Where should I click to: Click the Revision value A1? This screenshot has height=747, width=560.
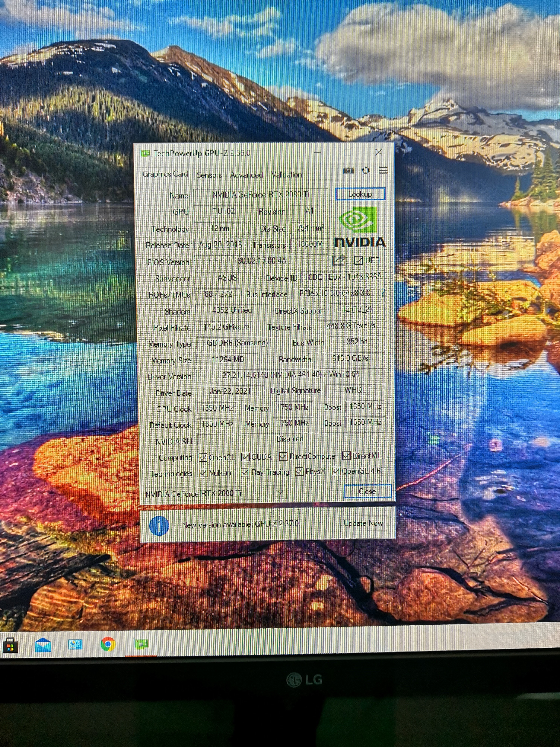pyautogui.click(x=309, y=211)
